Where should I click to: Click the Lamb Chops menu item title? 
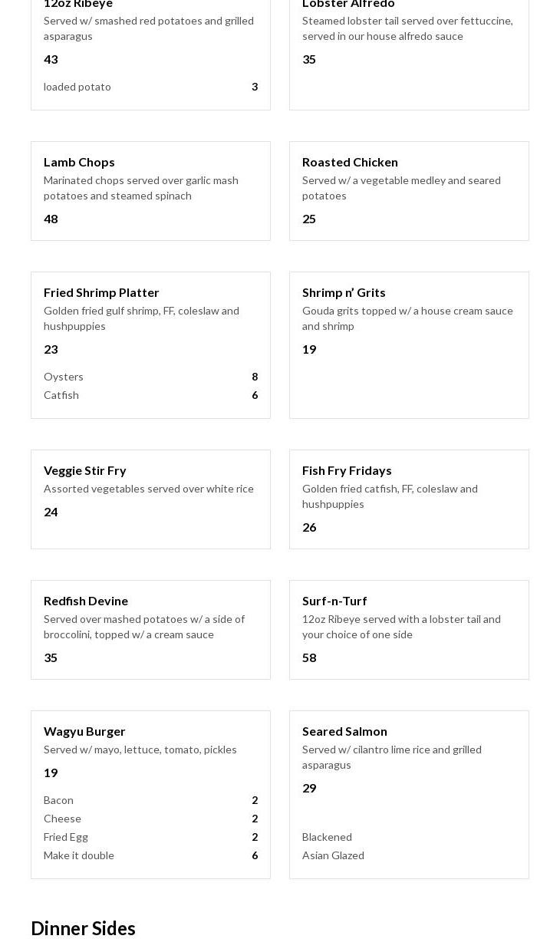(x=79, y=162)
